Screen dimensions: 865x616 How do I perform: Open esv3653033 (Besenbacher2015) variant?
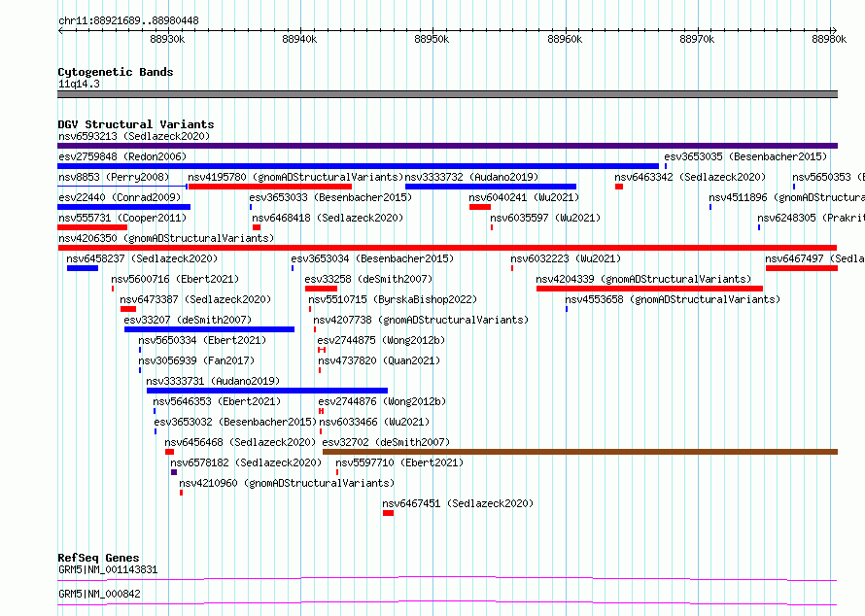pyautogui.click(x=330, y=197)
